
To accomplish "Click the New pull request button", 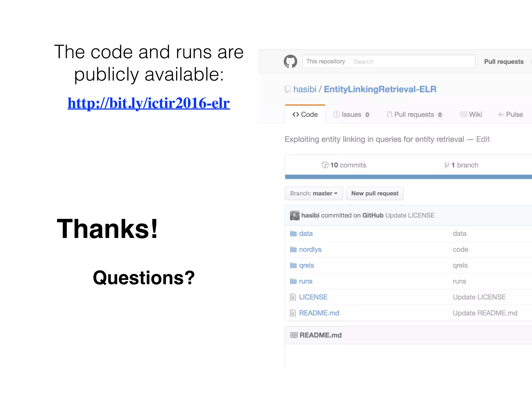I will tap(375, 194).
